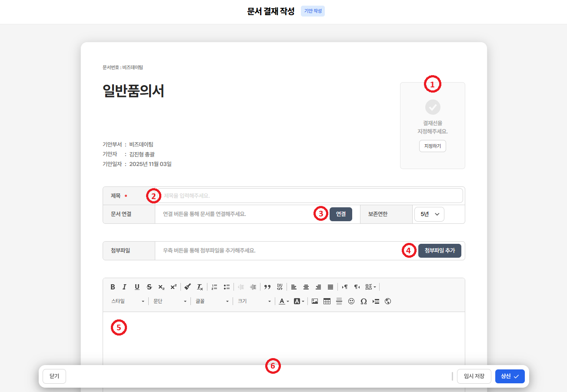The image size is (567, 392).
Task: Expand the 글꼴 font dropdown
Action: [212, 301]
